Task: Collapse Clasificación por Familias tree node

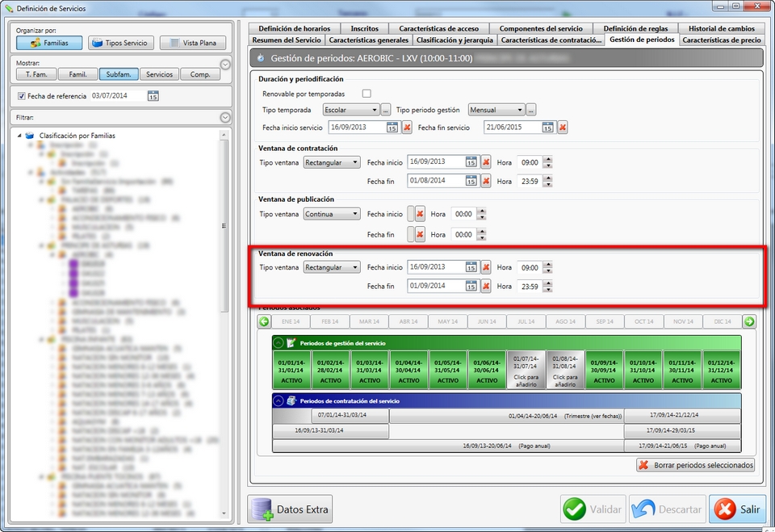Action: point(19,136)
